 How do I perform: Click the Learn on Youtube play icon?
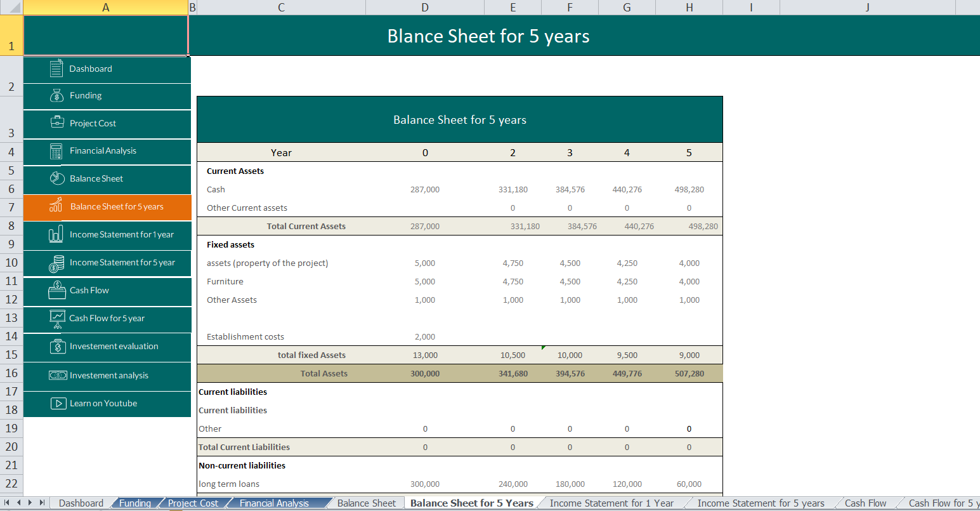pyautogui.click(x=58, y=403)
